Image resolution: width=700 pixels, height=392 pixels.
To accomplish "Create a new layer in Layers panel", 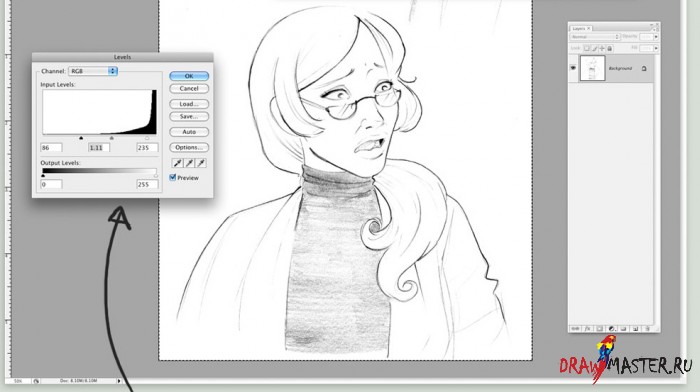I will point(636,329).
